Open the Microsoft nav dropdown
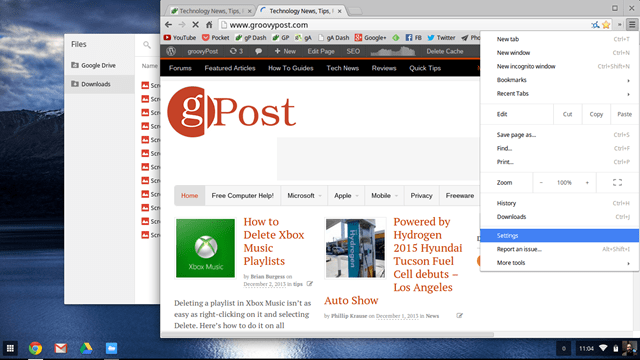The image size is (640, 360). (x=304, y=196)
